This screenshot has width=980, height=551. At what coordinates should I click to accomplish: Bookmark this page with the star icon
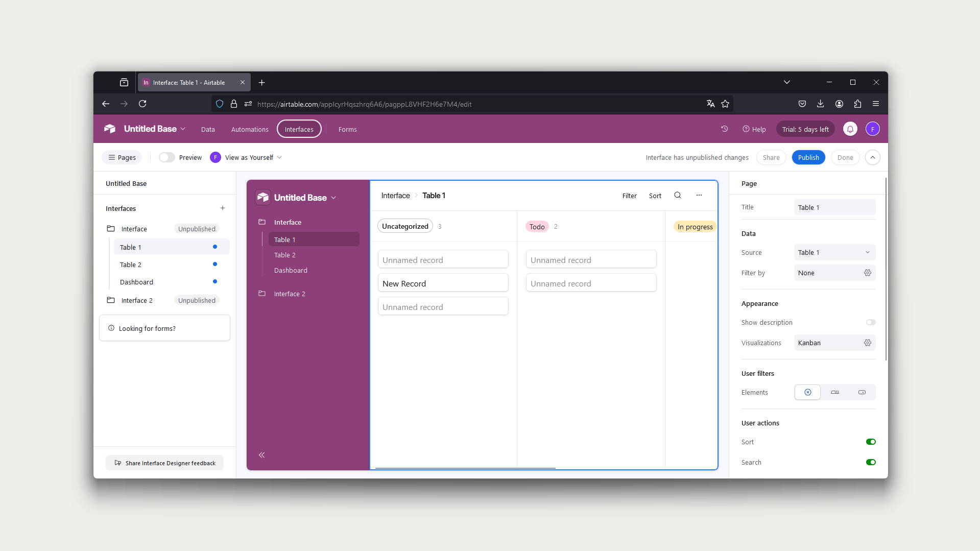725,104
